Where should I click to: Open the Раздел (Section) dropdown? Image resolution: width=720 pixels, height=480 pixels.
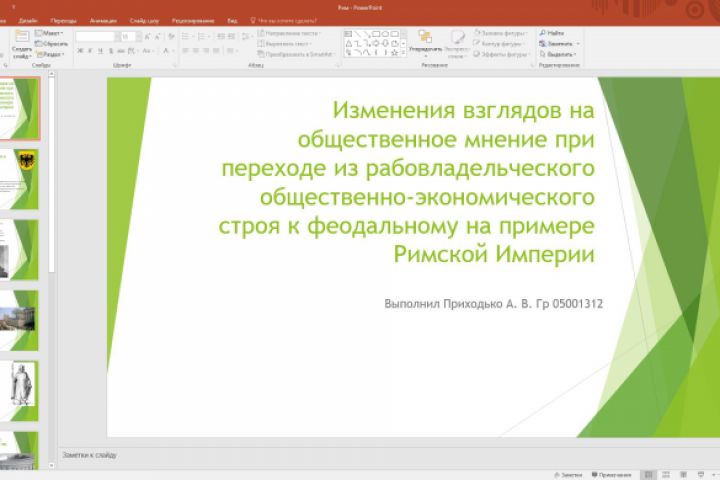tap(50, 54)
